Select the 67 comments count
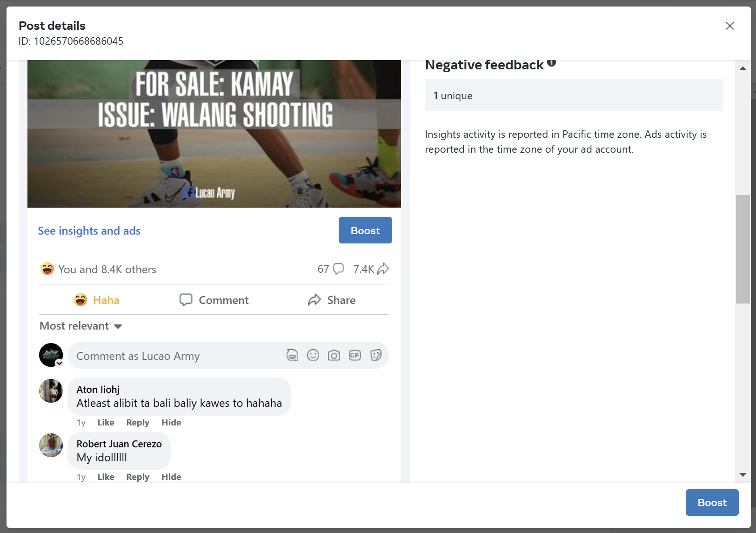 tap(323, 269)
